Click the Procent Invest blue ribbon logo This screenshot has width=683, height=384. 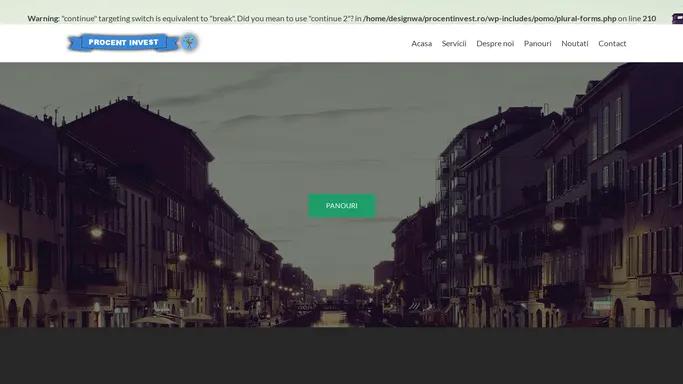[x=123, y=42]
